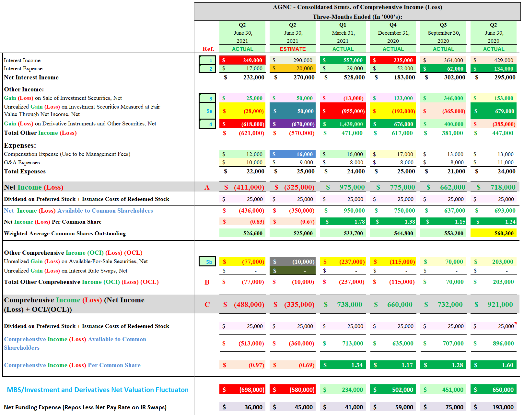Image resolution: width=524 pixels, height=420 pixels.
Task: Select the 134,000 Interest Expense cell
Action: [494, 69]
